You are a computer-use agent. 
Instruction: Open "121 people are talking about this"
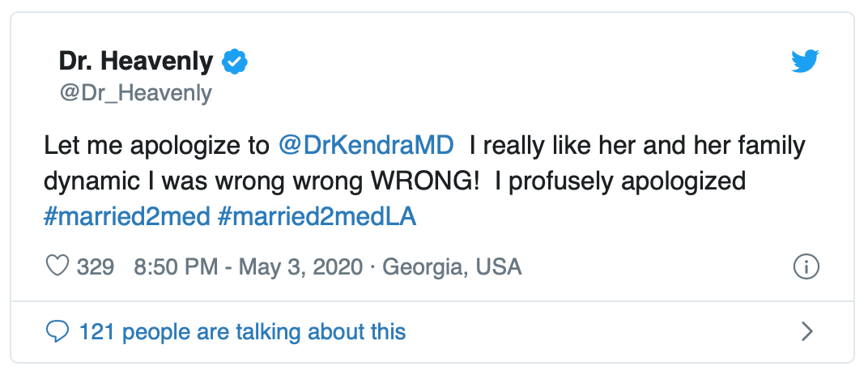[x=241, y=331]
